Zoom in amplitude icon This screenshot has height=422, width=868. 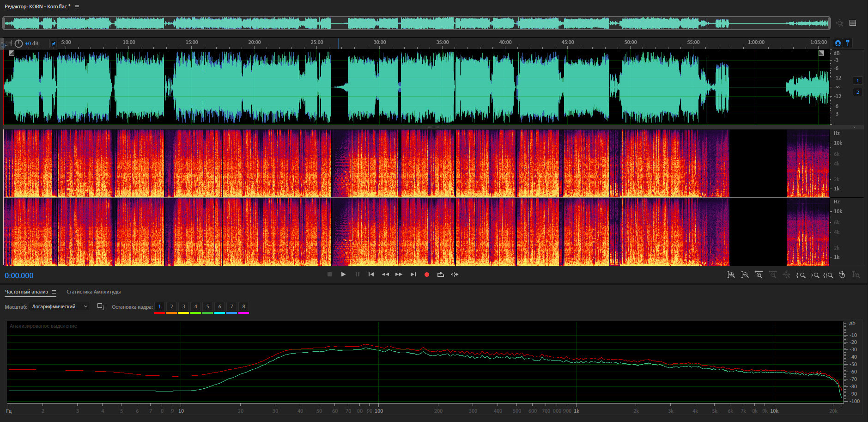(x=731, y=275)
